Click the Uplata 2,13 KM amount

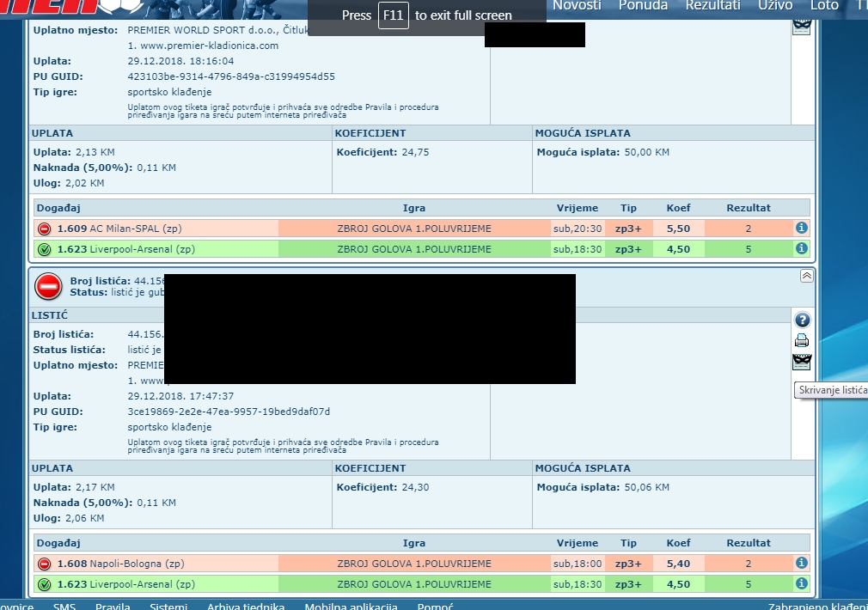[95, 152]
